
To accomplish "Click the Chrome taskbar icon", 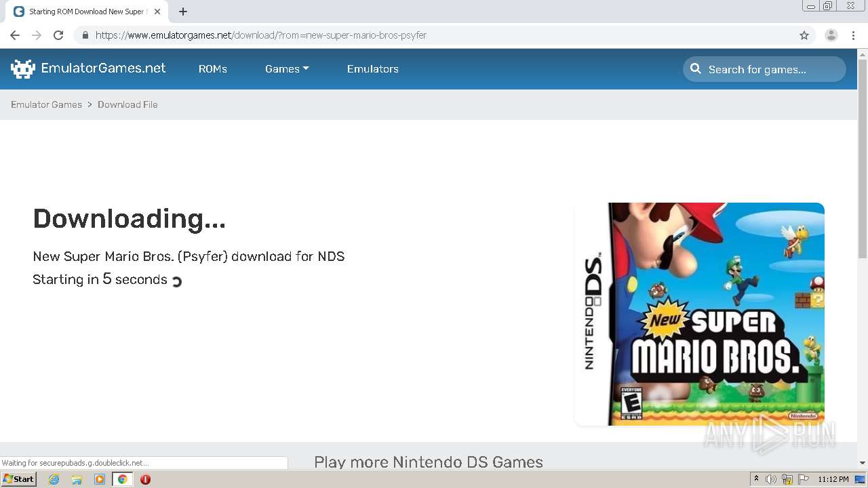I will coord(122,479).
